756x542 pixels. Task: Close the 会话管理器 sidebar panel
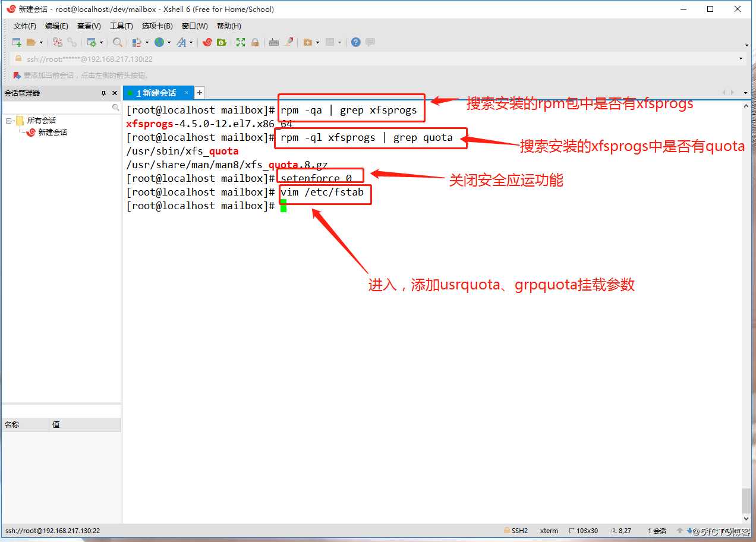pos(116,93)
